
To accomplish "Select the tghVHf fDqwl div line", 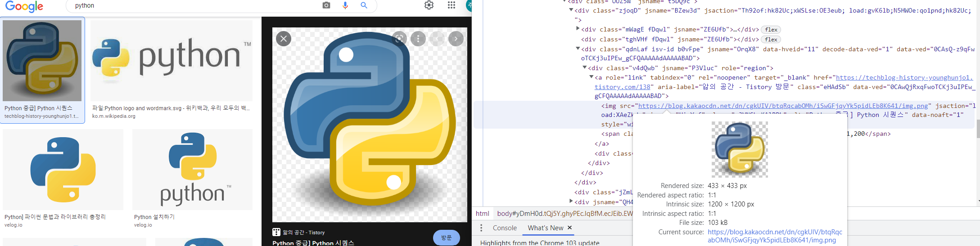I will [x=670, y=40].
